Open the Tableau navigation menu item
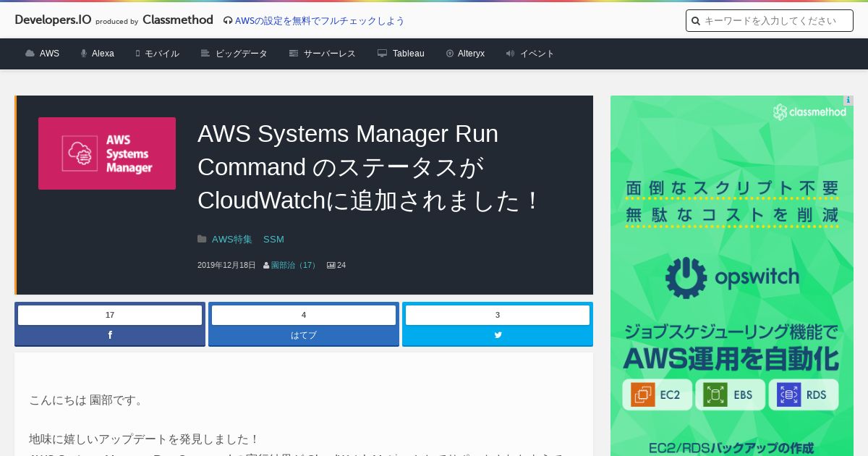Screen dimensions: 868x456 (x=409, y=54)
